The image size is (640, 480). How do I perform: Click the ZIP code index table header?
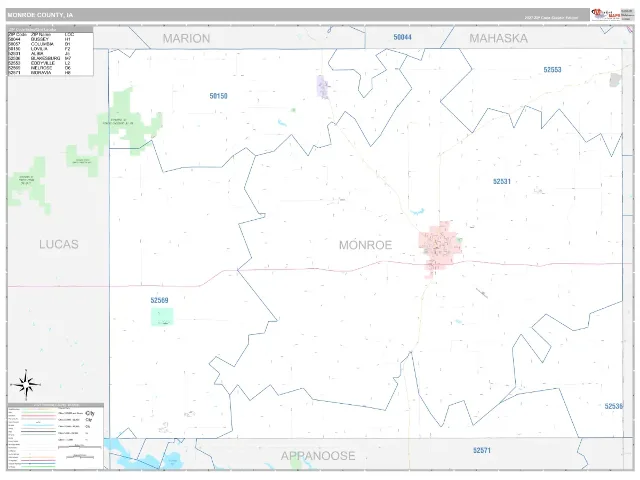[50, 29]
